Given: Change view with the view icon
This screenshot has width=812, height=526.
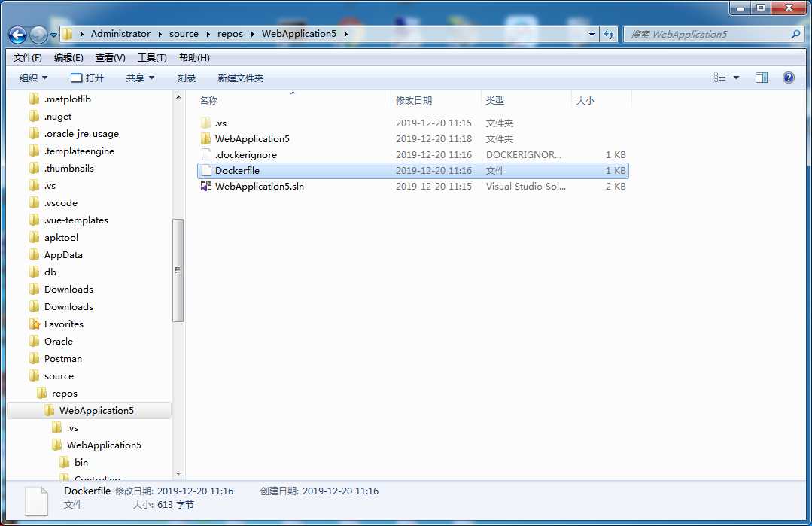Looking at the screenshot, I should [720, 78].
